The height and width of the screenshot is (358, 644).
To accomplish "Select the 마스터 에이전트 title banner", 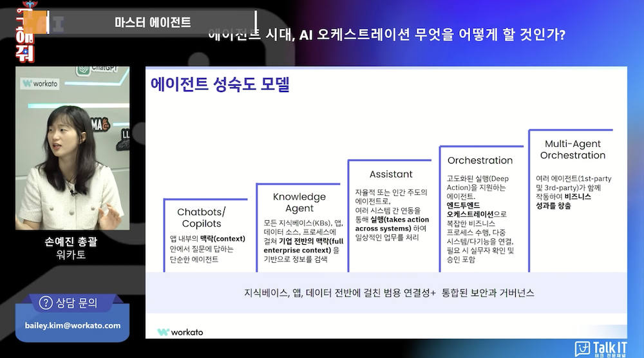I will (x=153, y=22).
